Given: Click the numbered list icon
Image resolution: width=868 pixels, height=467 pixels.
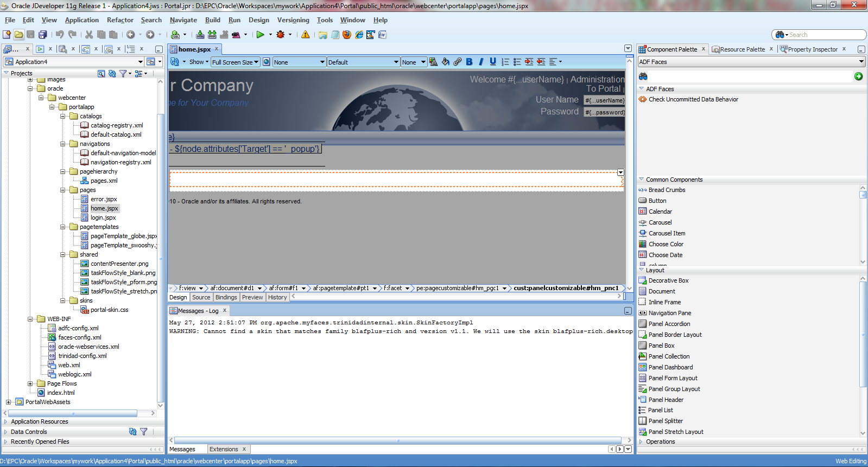Looking at the screenshot, I should [505, 62].
